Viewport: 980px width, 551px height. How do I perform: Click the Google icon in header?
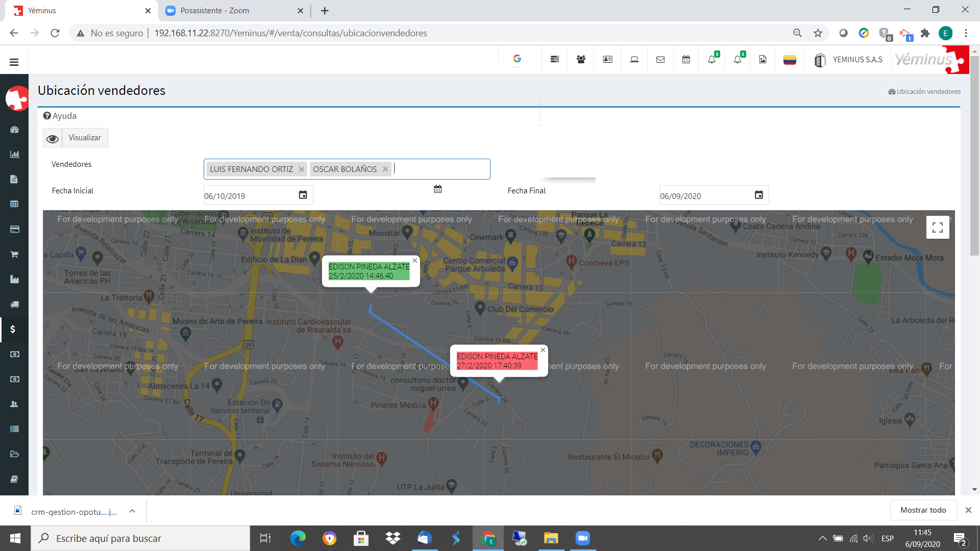517,59
